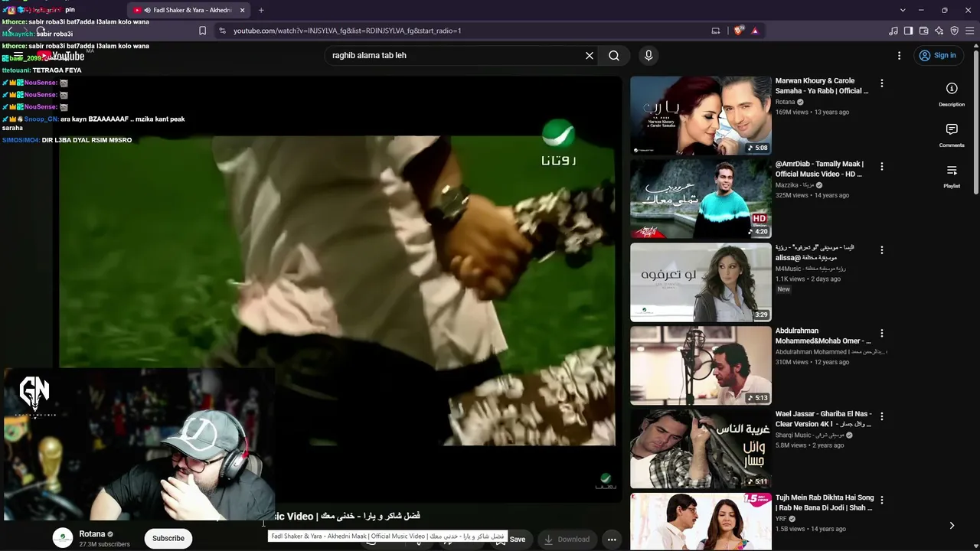Open Marwan Khoury & Carole Samaha video title
The height and width of the screenshot is (551, 980).
tap(822, 86)
